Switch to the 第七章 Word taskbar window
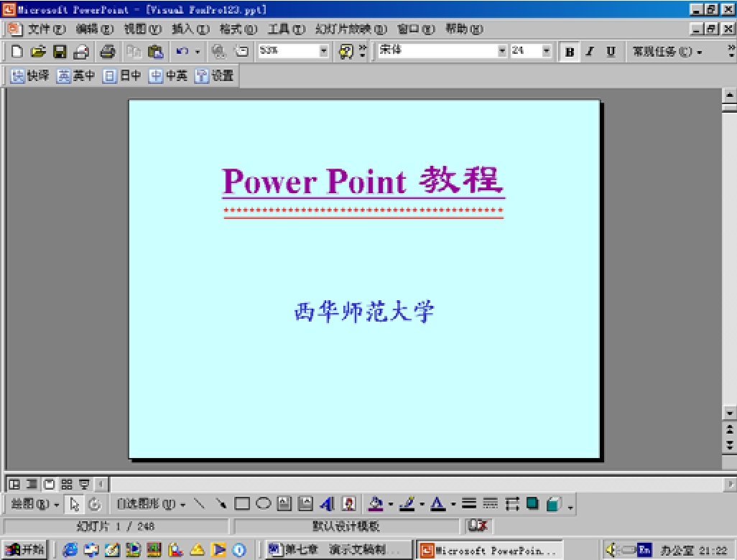Image resolution: width=737 pixels, height=560 pixels. click(338, 549)
